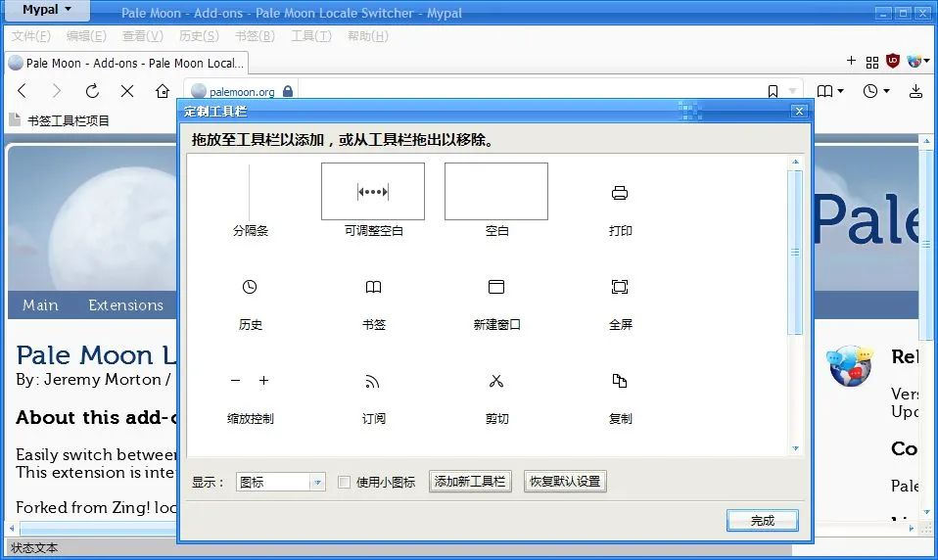Click the uBlock Origin shield icon

(x=893, y=62)
